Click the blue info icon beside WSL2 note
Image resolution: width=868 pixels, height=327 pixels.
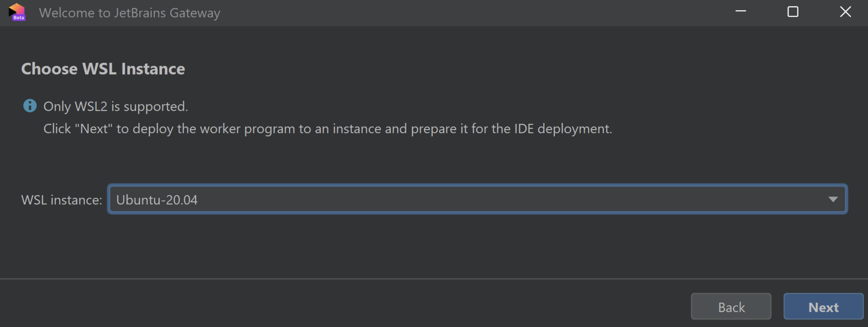pyautogui.click(x=30, y=106)
